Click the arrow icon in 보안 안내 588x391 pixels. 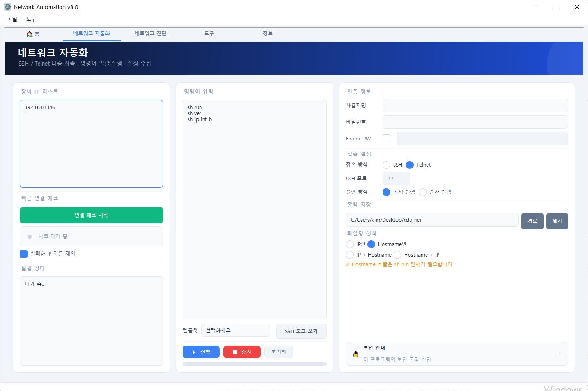558,354
